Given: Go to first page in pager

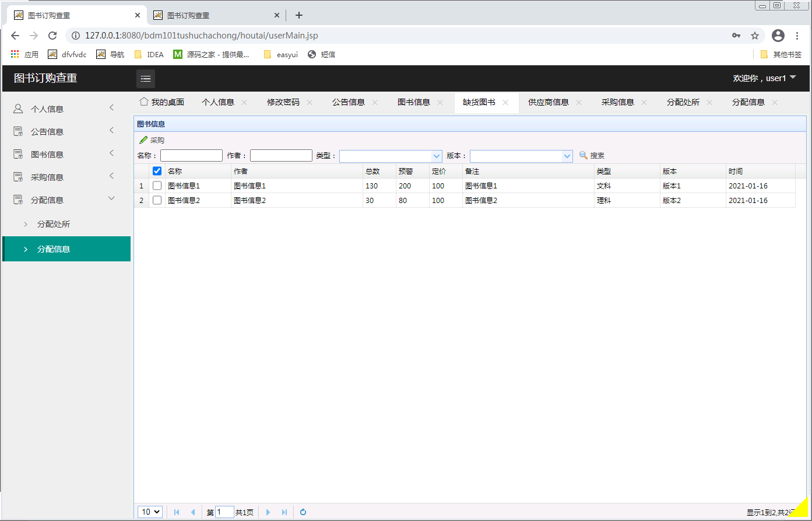Looking at the screenshot, I should pos(177,512).
